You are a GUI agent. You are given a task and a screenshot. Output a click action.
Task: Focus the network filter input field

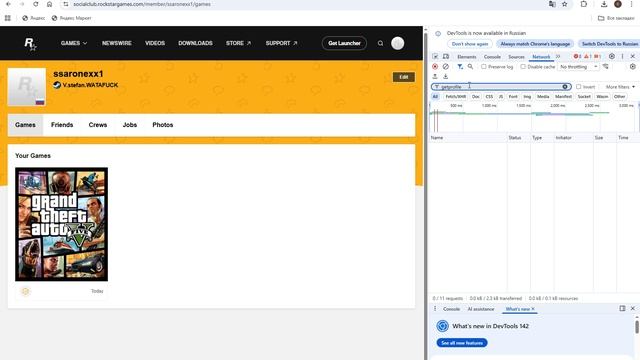click(501, 87)
